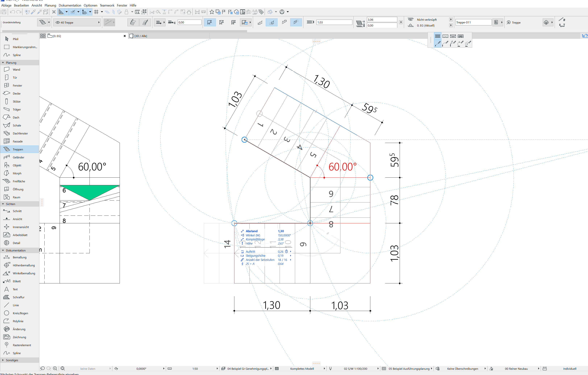Collapse the Planung toolbox group
The image size is (588, 375).
(3, 63)
